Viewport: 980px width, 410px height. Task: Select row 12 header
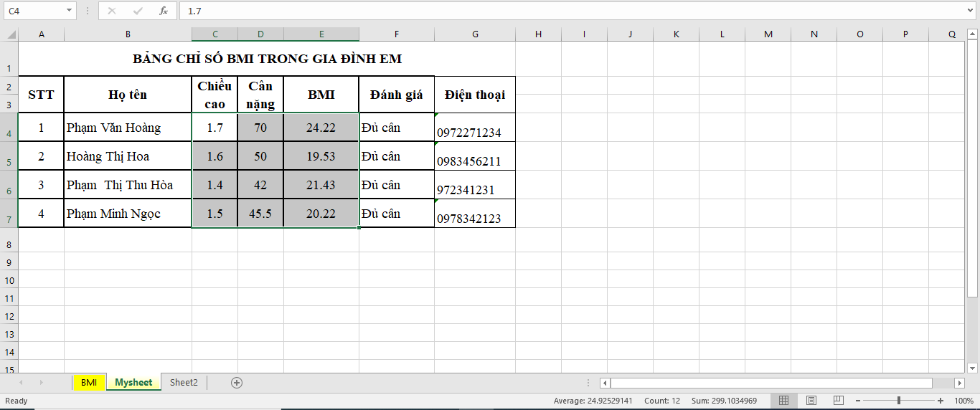pos(9,315)
